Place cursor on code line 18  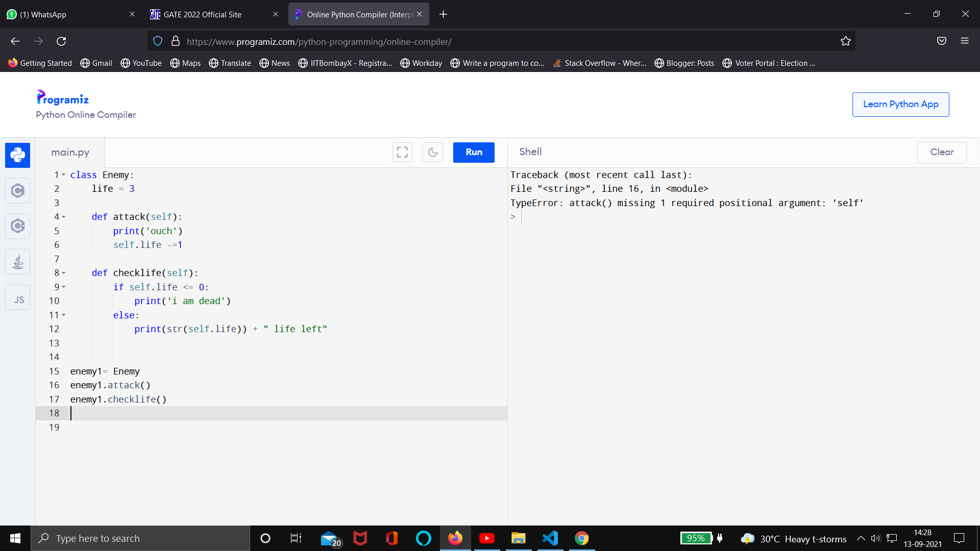(288, 413)
